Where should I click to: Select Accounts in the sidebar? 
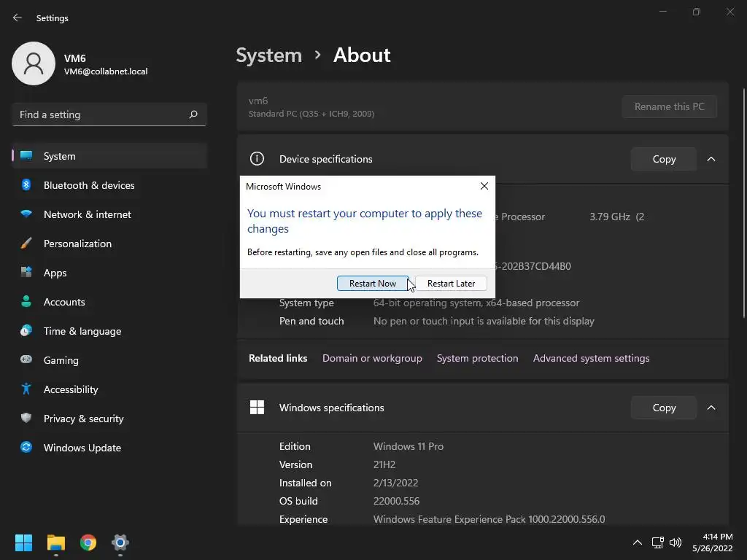tap(64, 302)
